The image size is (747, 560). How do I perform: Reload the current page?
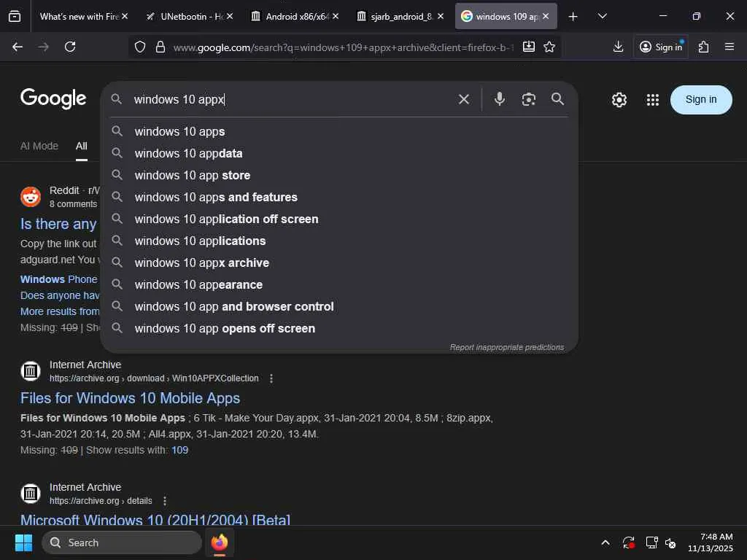pos(70,47)
